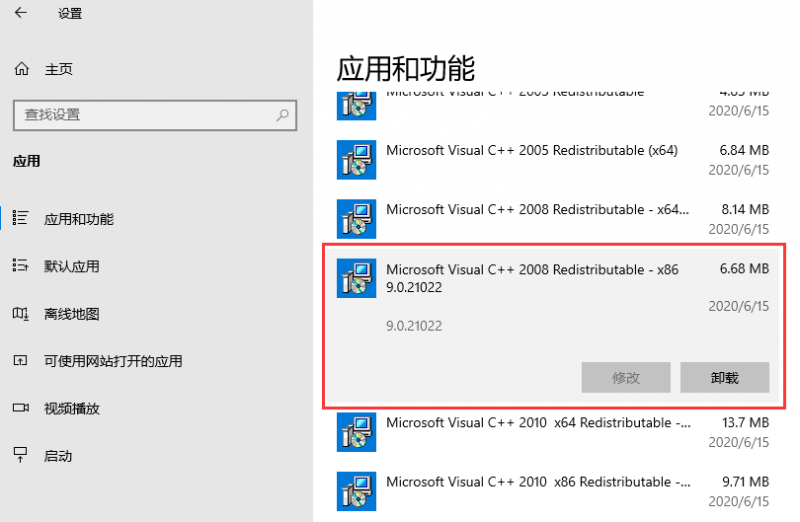The width and height of the screenshot is (800, 522).
Task: Click the 视频播放 video icon
Action: [20, 408]
